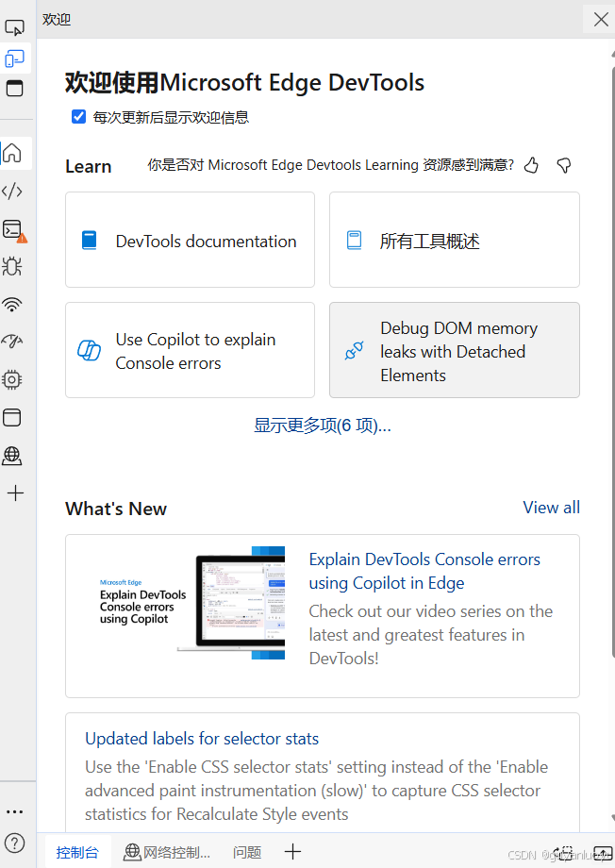The height and width of the screenshot is (868, 615).
Task: Switch to 控制台 drawer tab
Action: point(77,852)
